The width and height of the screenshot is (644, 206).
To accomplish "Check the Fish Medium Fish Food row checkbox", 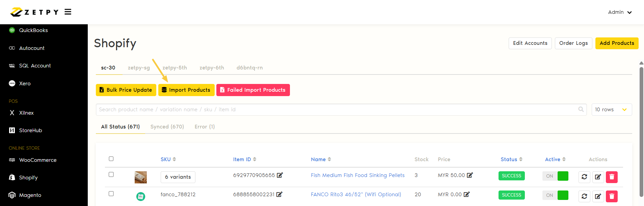I will (x=111, y=174).
